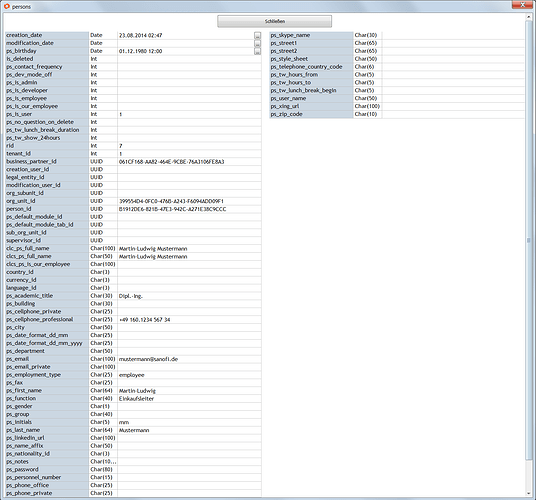Open date picker for ps_birthday field

click(257, 51)
